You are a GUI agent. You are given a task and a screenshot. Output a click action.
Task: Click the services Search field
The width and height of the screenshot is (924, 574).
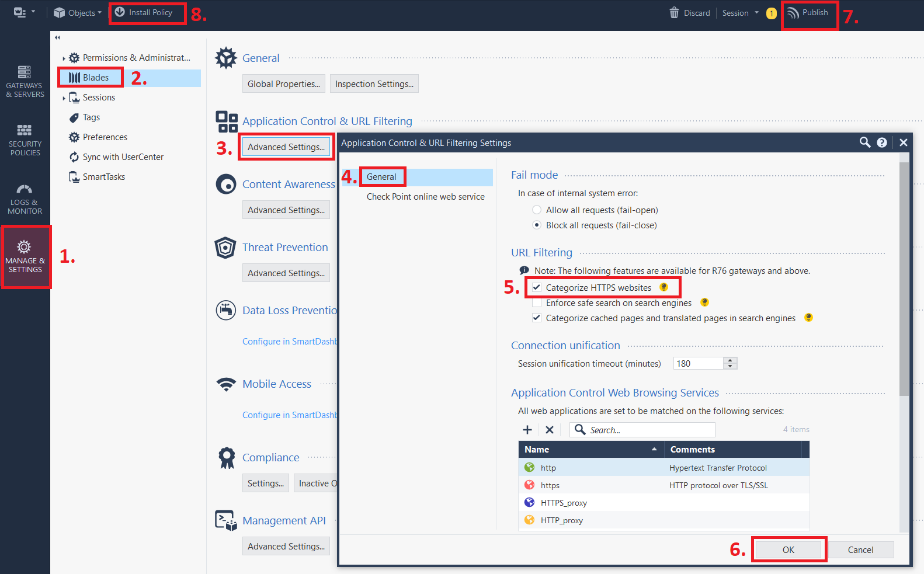coord(642,430)
